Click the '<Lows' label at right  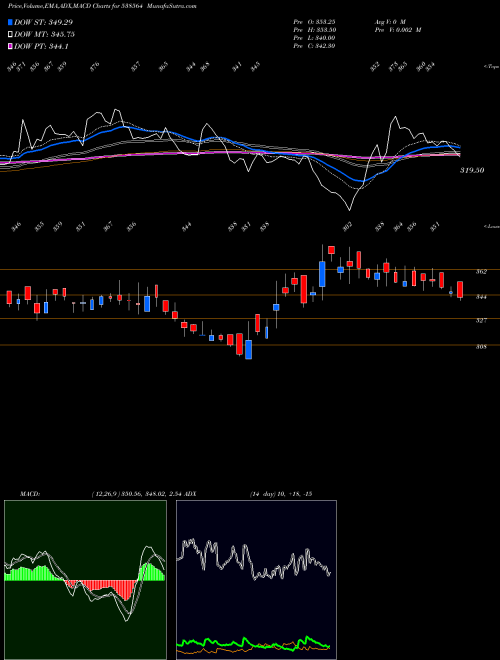(x=491, y=226)
